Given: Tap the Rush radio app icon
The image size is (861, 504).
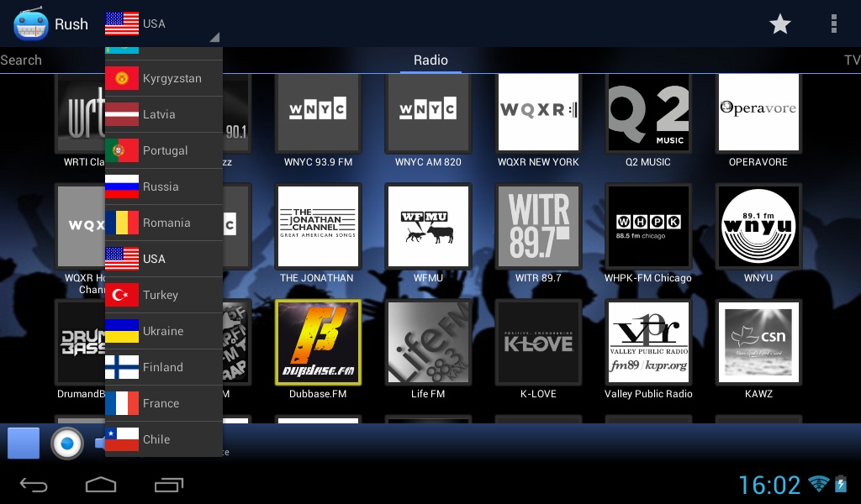Looking at the screenshot, I should point(31,24).
